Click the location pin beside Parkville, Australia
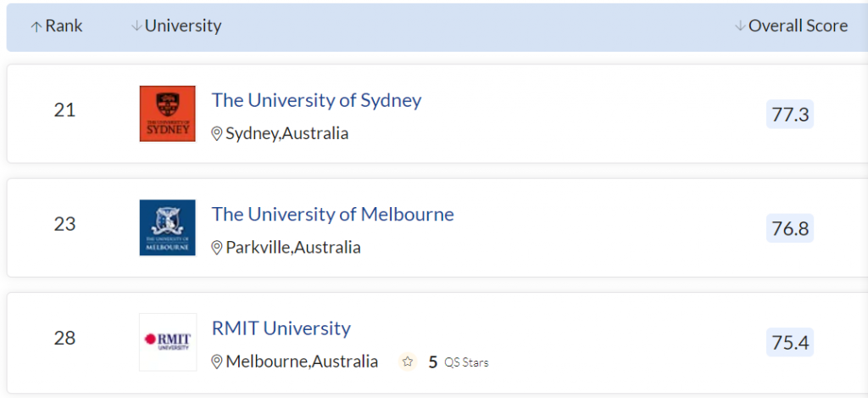The height and width of the screenshot is (398, 868). click(217, 248)
